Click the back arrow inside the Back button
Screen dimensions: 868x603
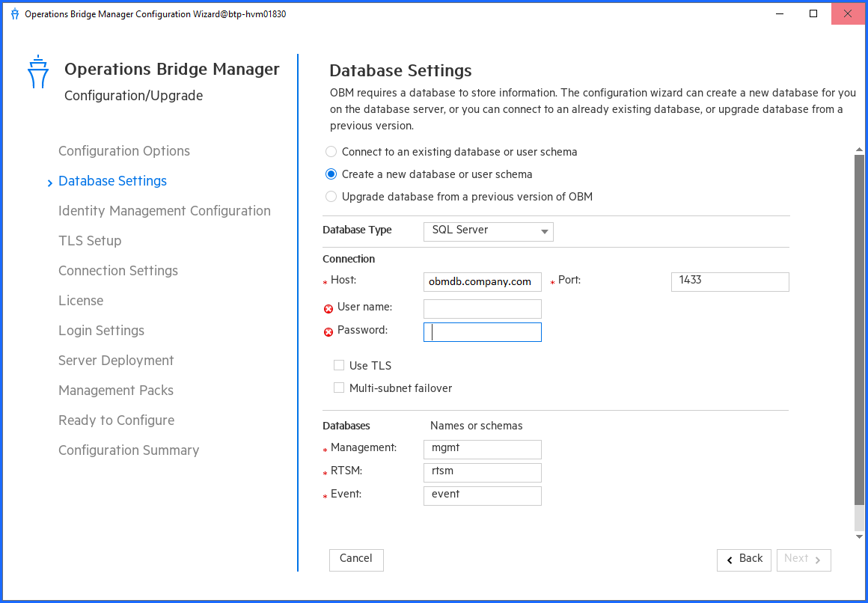coord(731,560)
